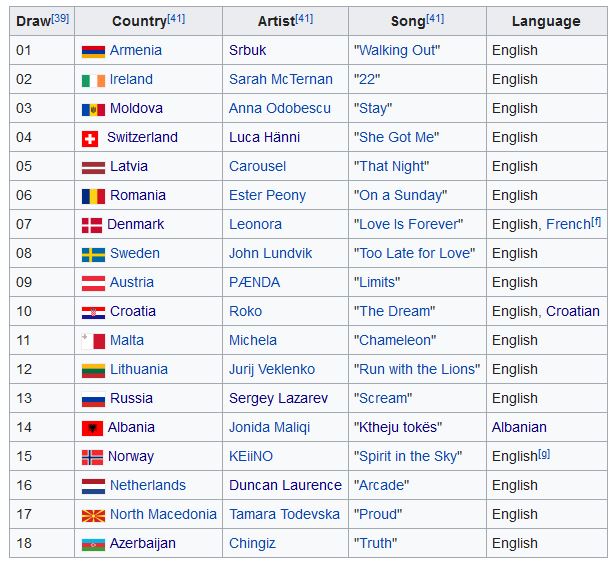The width and height of the screenshot is (615, 566).
Task: Open the song link "Spirit in the Sky"
Action: tap(407, 456)
